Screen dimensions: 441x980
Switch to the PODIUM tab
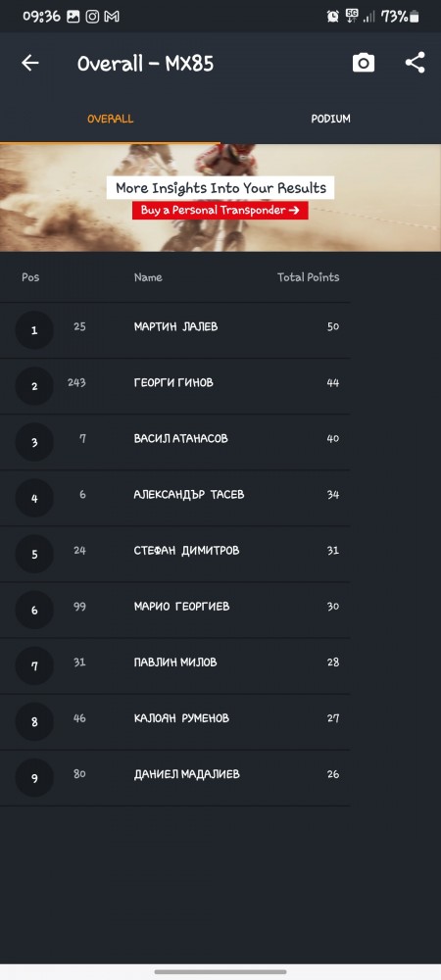[330, 119]
